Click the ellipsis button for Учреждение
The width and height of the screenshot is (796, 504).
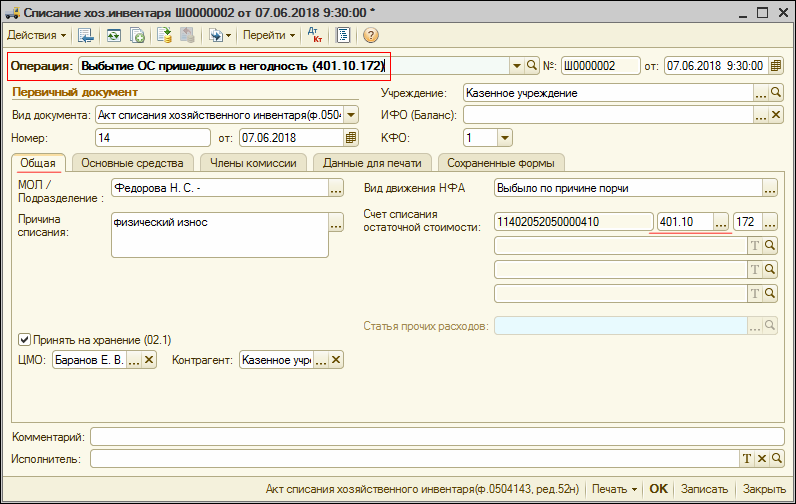click(x=760, y=93)
